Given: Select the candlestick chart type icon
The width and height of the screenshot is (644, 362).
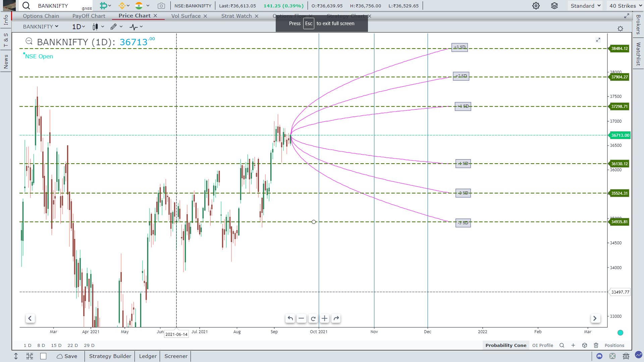Looking at the screenshot, I should pyautogui.click(x=96, y=27).
